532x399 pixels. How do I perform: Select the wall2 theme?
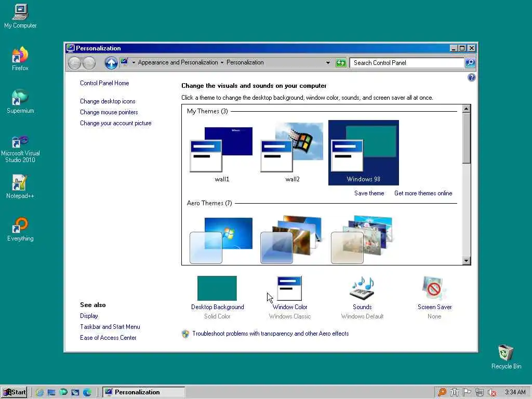292,153
